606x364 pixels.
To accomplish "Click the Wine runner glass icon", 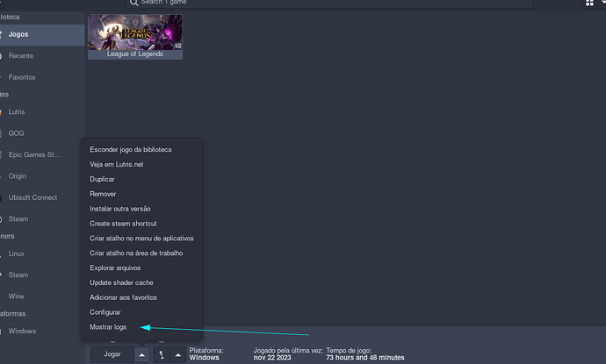I will click(162, 354).
